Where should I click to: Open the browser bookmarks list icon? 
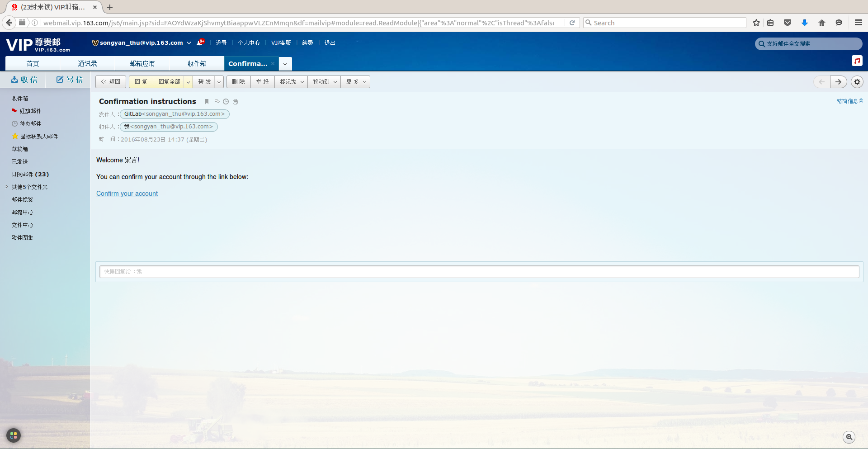[771, 23]
